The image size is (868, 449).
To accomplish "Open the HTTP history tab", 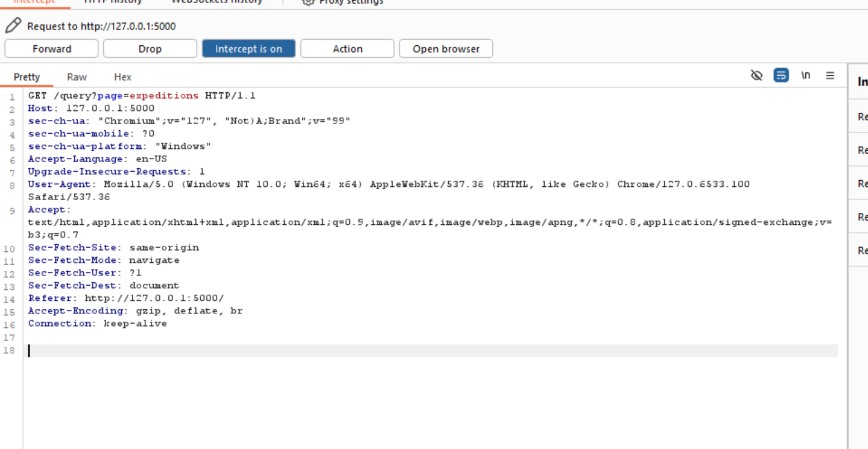I will (x=113, y=2).
